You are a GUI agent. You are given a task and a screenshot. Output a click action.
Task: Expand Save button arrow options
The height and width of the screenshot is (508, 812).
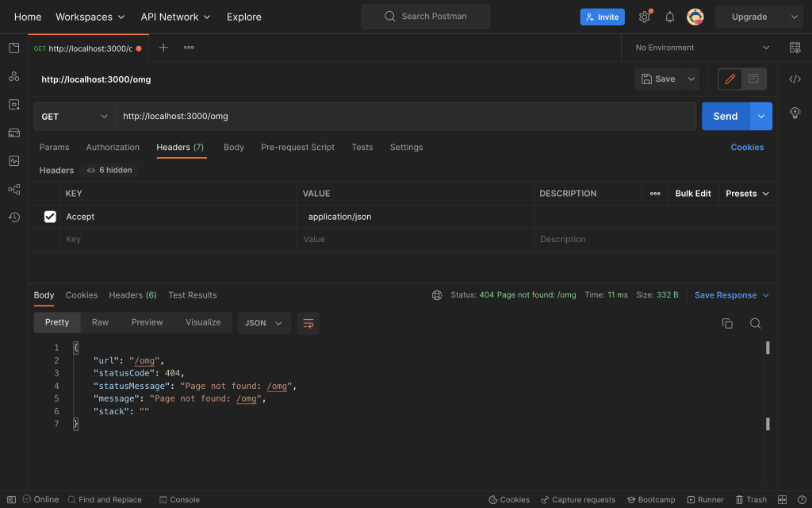point(691,79)
